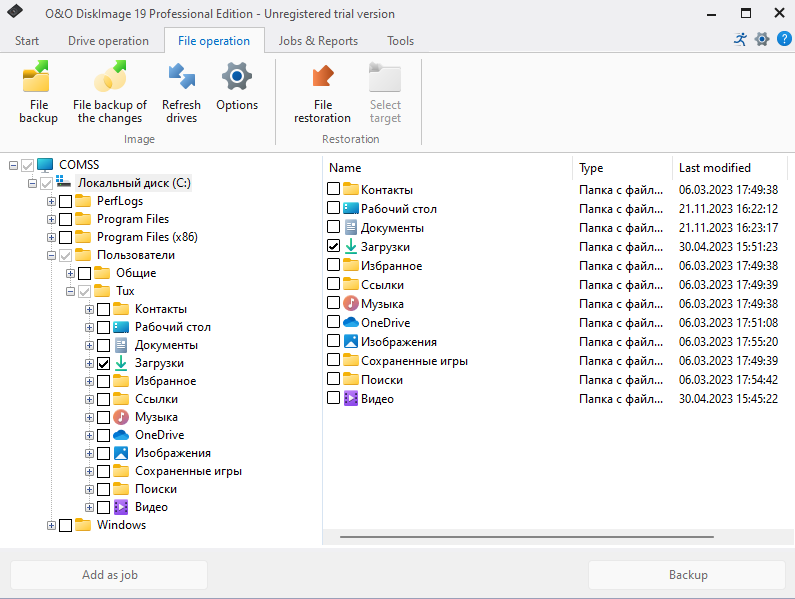795x599 pixels.
Task: Click the Загрузки arrow icon in file list
Action: pos(351,246)
